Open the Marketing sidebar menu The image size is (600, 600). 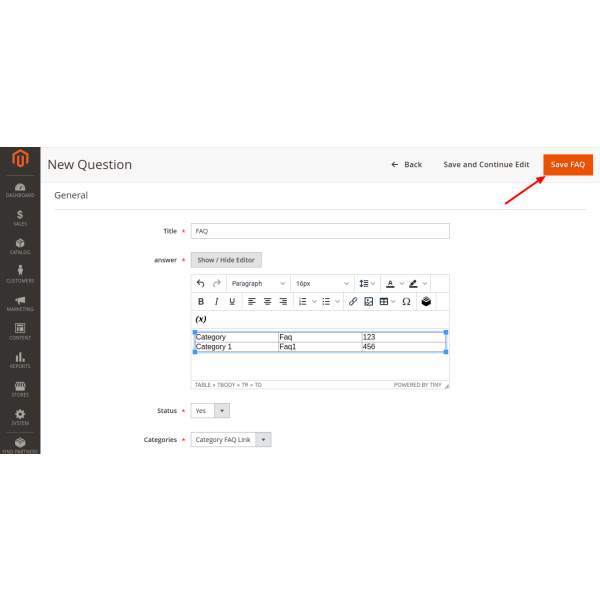click(x=20, y=304)
